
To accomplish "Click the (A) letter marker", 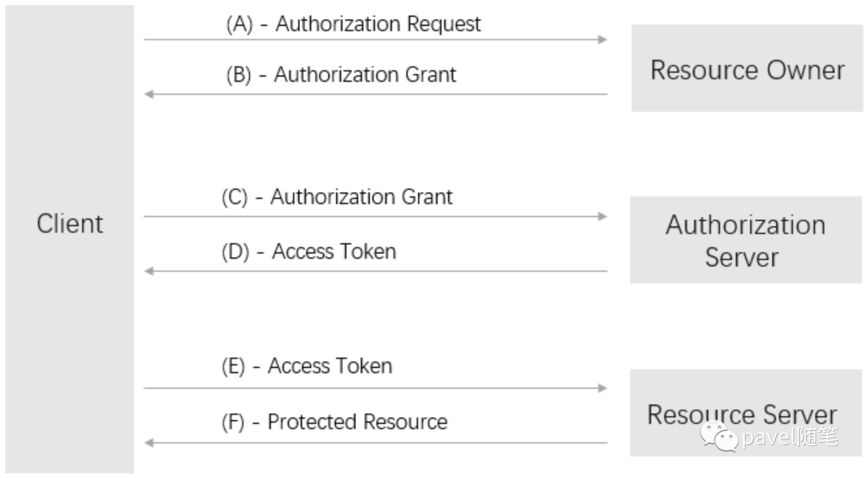I will pos(240,24).
